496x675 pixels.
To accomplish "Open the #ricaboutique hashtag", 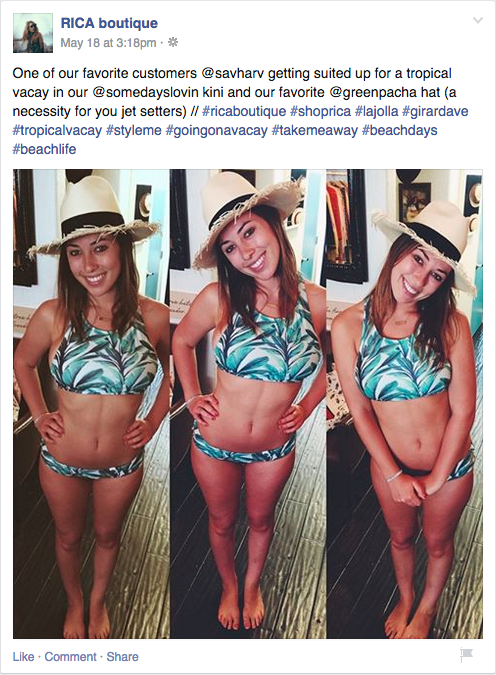I will pyautogui.click(x=244, y=111).
